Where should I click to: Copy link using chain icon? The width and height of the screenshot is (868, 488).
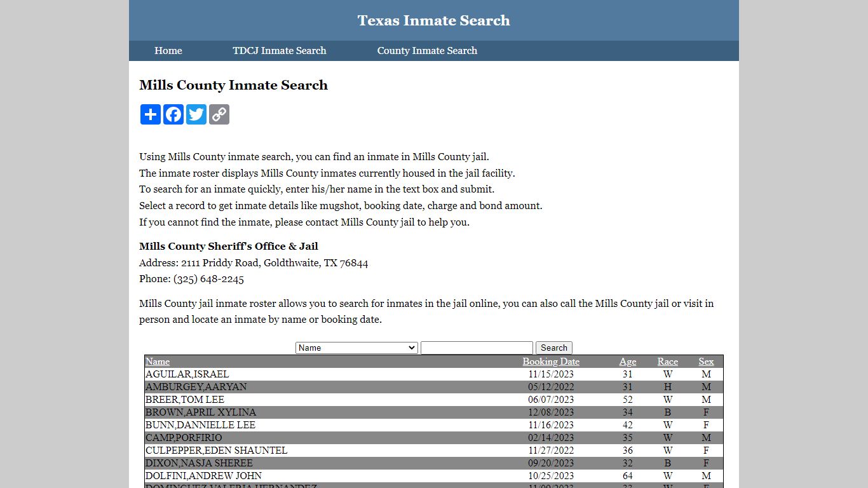pyautogui.click(x=219, y=114)
